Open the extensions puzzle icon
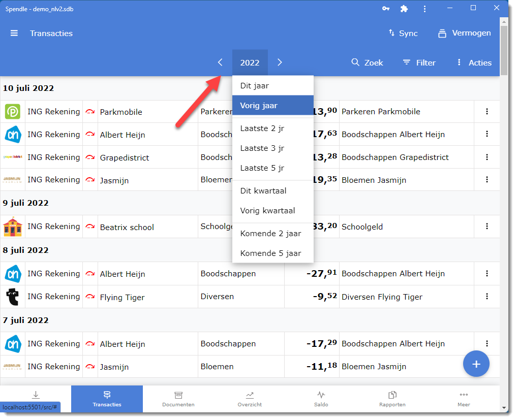The image size is (516, 420). [404, 9]
